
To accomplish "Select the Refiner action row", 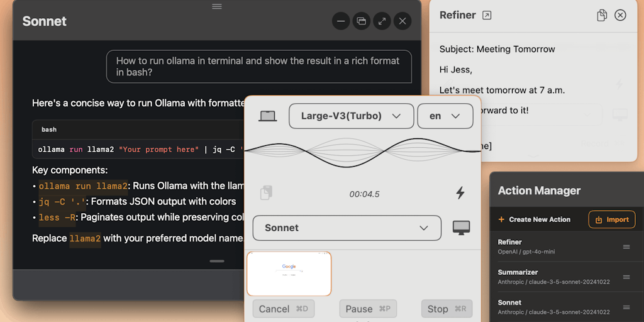I will 567,247.
